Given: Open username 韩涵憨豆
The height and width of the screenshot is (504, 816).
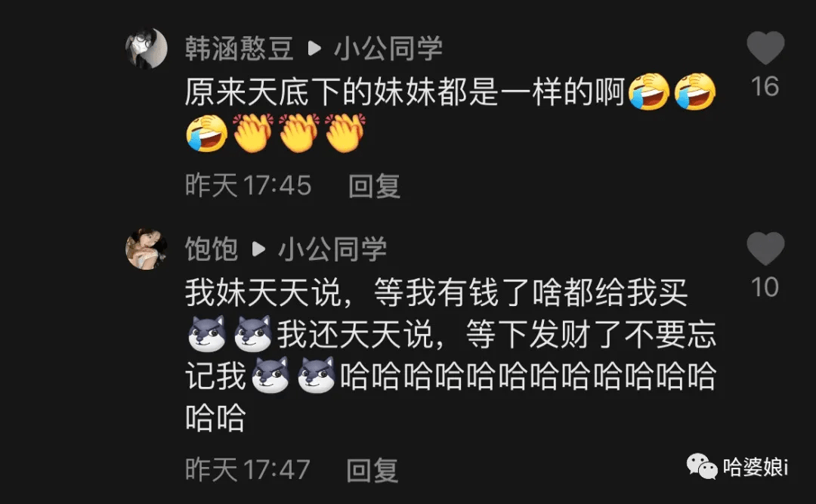Looking at the screenshot, I should (239, 48).
